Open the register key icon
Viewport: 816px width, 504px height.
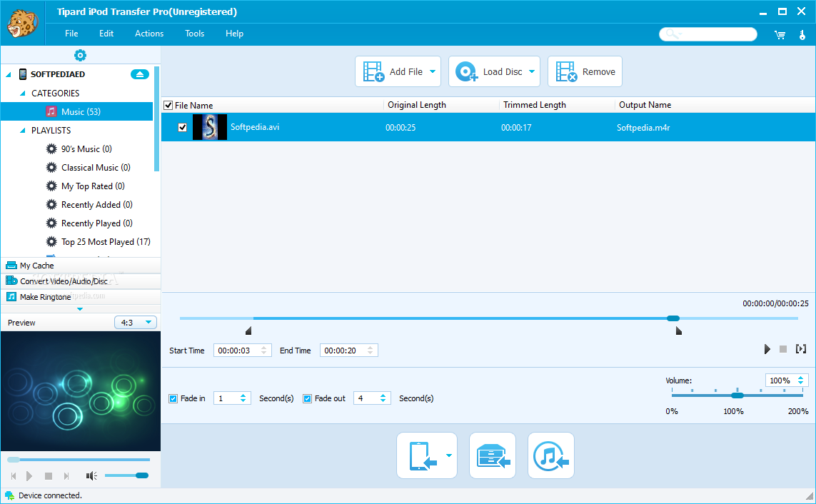coord(802,35)
